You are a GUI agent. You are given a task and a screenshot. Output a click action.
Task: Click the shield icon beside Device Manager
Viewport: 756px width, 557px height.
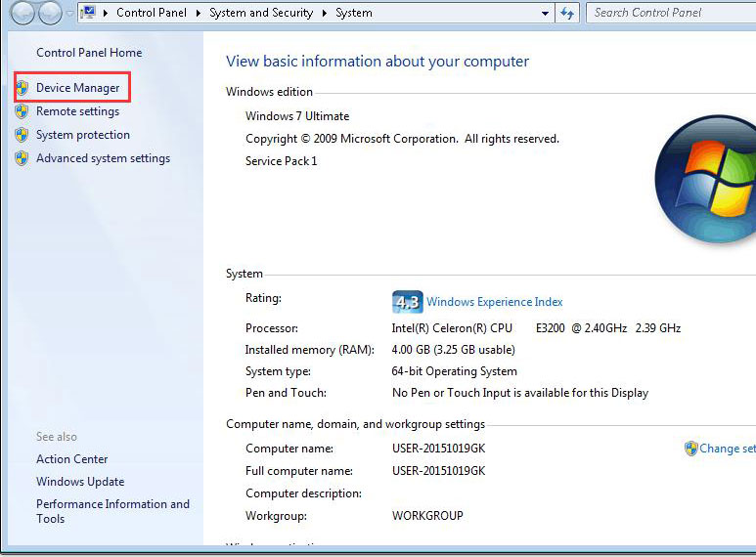pos(22,88)
